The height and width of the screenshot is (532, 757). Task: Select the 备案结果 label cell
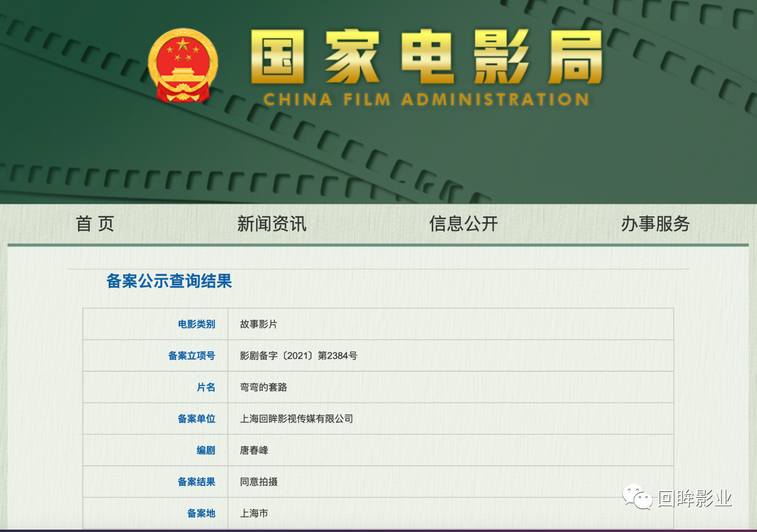coord(156,481)
